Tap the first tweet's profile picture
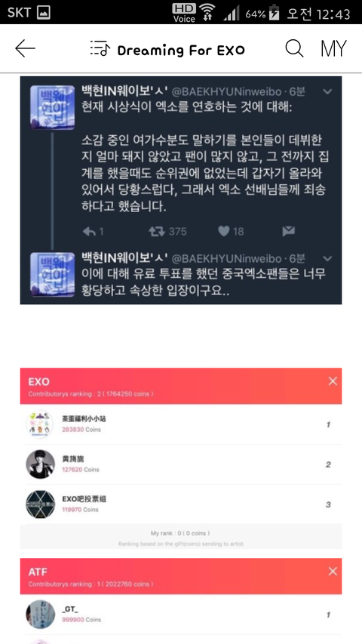The width and height of the screenshot is (362, 644). pos(53,107)
